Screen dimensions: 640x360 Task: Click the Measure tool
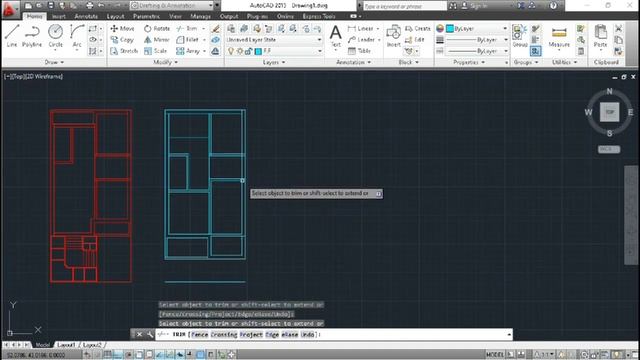(559, 36)
